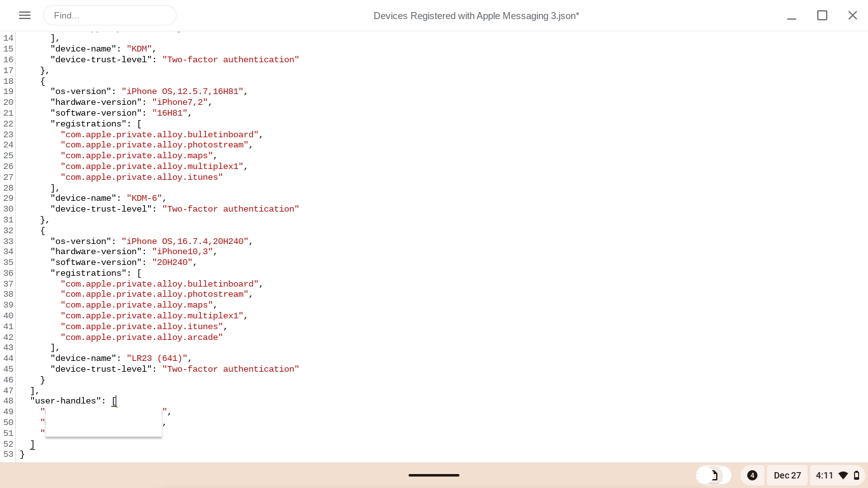Image resolution: width=868 pixels, height=488 pixels.
Task: Click the underlined bracket after user-handles
Action: point(114,401)
